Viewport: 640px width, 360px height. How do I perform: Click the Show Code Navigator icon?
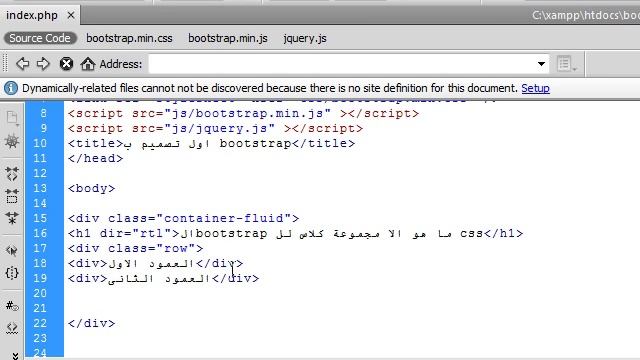tap(12, 142)
